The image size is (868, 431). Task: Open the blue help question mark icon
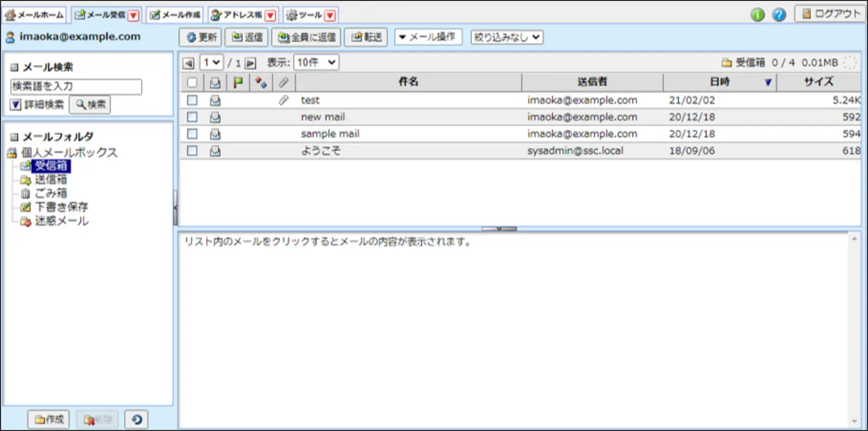779,15
